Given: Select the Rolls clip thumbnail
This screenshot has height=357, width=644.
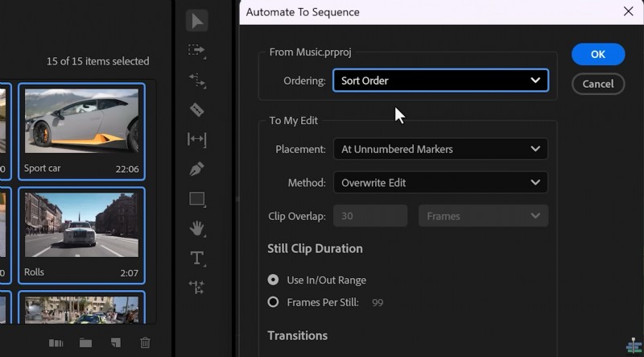Looking at the screenshot, I should pyautogui.click(x=81, y=225).
